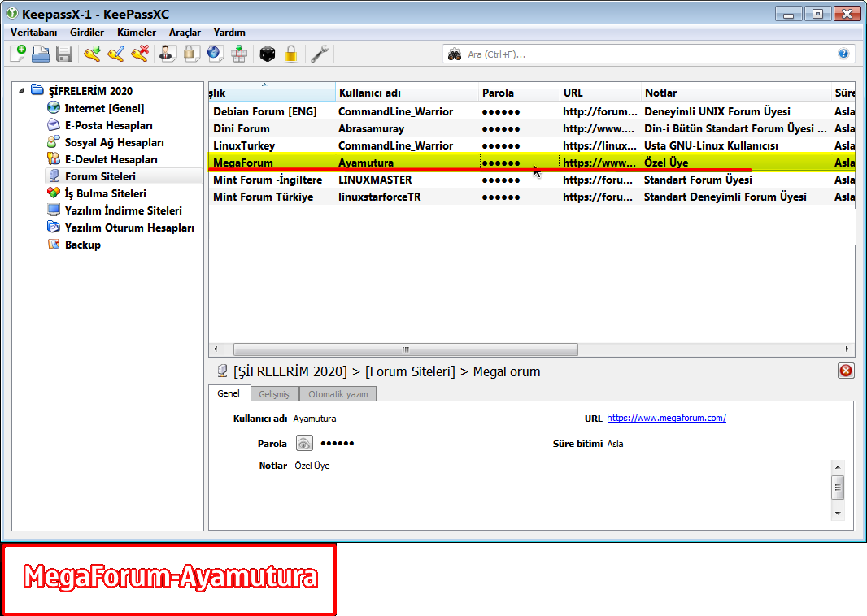Image resolution: width=867 pixels, height=616 pixels.
Task: Sort by Parola column header
Action: click(519, 93)
